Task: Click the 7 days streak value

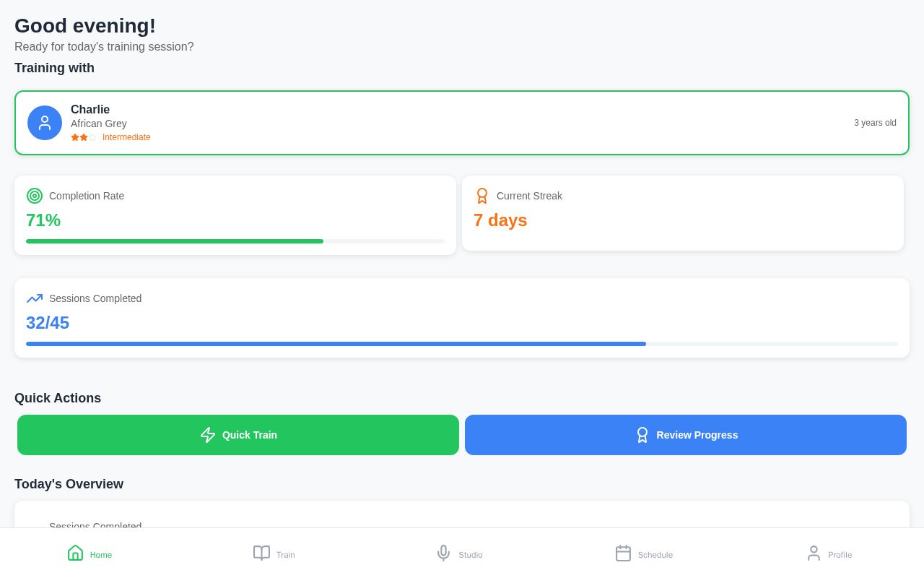Action: pos(500,220)
